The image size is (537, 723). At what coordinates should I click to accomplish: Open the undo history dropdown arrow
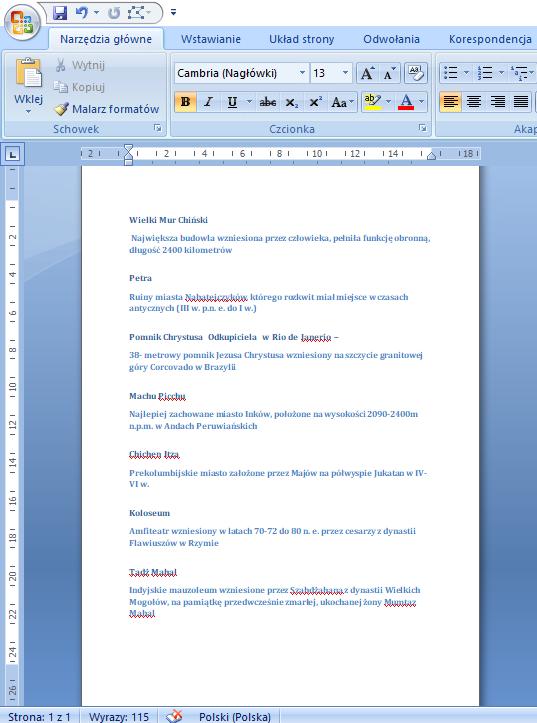(96, 12)
